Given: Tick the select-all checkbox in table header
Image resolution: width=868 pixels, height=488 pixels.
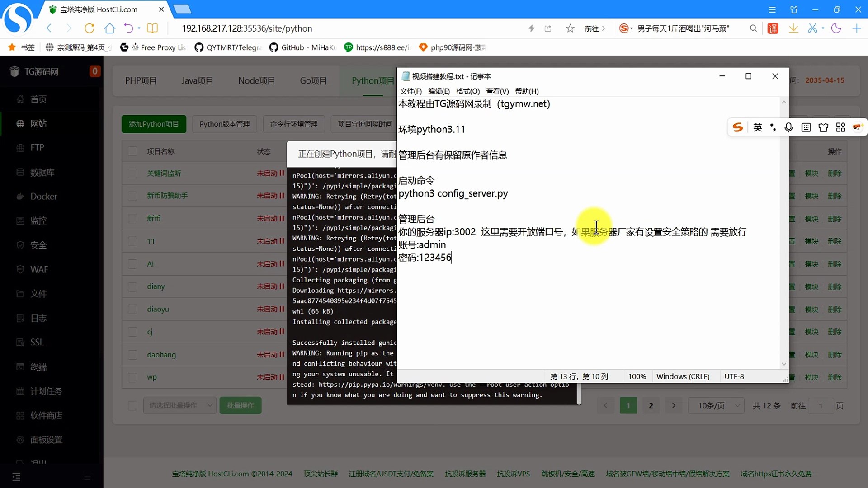Looking at the screenshot, I should 132,151.
